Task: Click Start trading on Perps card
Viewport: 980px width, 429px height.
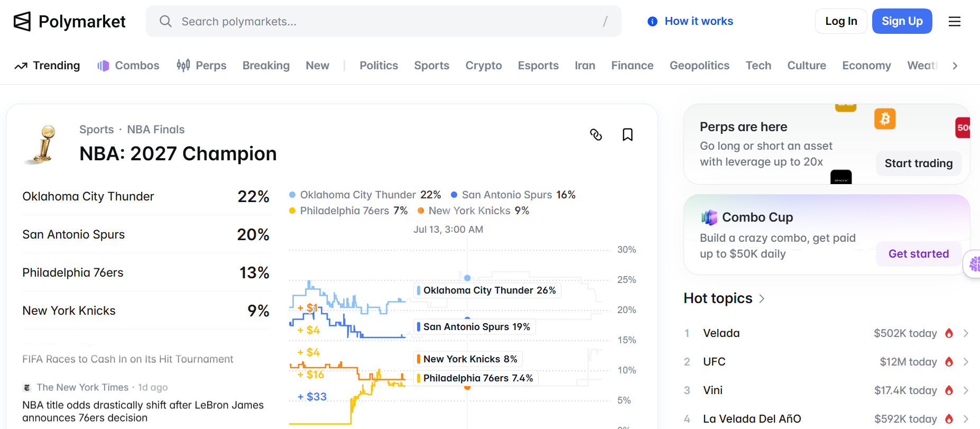Action: pos(919,163)
